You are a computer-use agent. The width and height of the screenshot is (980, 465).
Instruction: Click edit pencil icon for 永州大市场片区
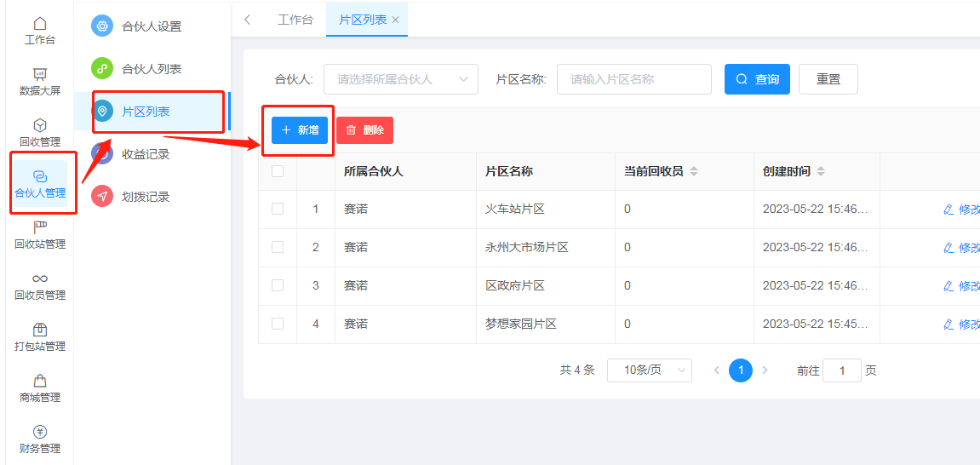(948, 248)
